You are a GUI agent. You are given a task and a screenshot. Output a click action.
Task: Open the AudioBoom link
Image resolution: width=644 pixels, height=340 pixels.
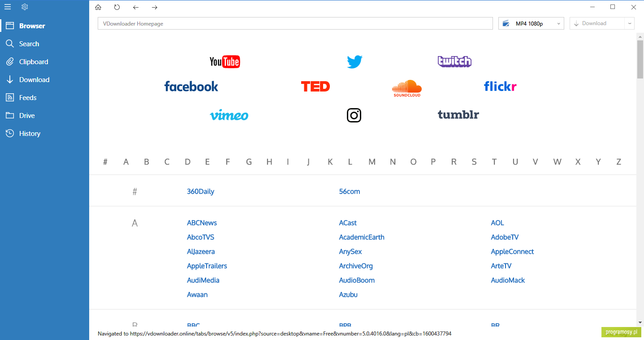point(357,280)
